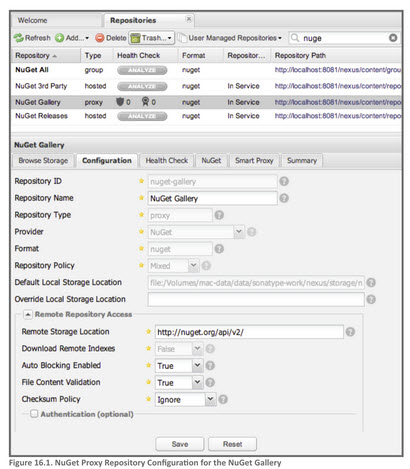This screenshot has height=469, width=410.
Task: Click help icon beside the nuget Format field
Action: tap(219, 249)
